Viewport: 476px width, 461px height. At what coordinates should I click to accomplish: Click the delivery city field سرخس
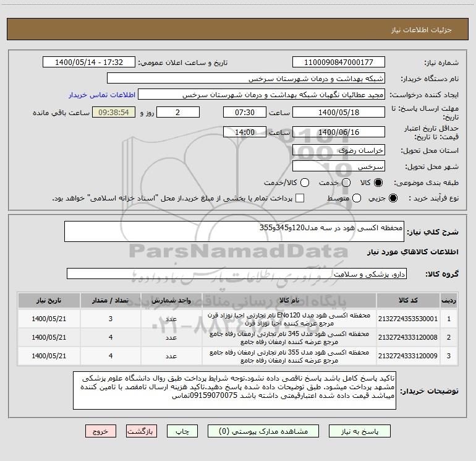click(x=339, y=166)
